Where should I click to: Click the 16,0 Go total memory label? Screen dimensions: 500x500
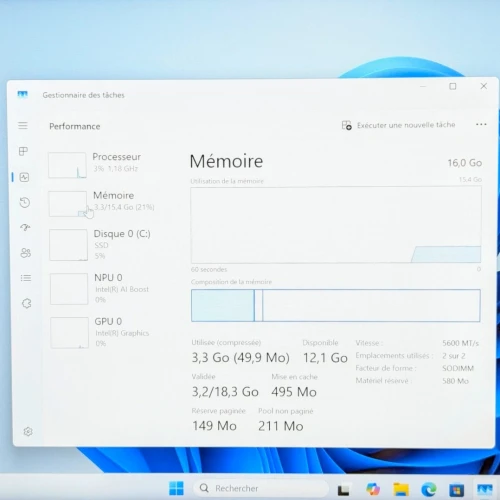[x=465, y=163]
